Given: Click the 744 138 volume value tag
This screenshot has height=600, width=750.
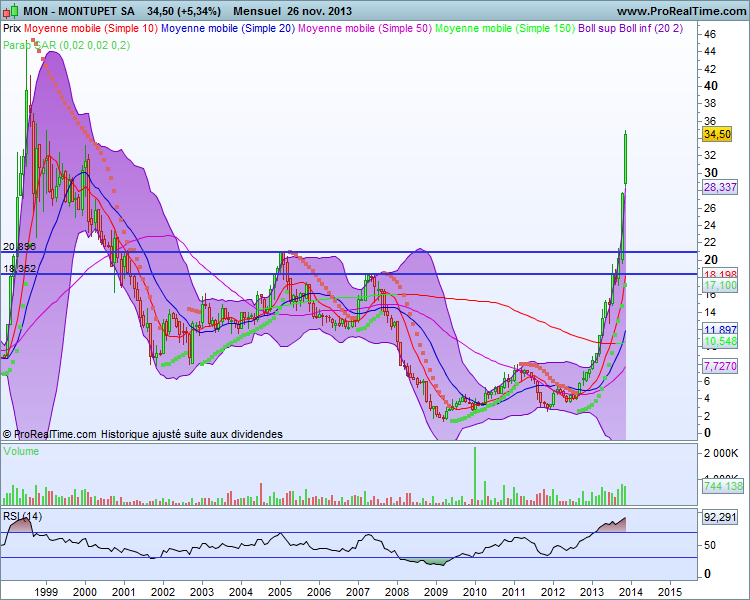Looking at the screenshot, I should point(723,486).
